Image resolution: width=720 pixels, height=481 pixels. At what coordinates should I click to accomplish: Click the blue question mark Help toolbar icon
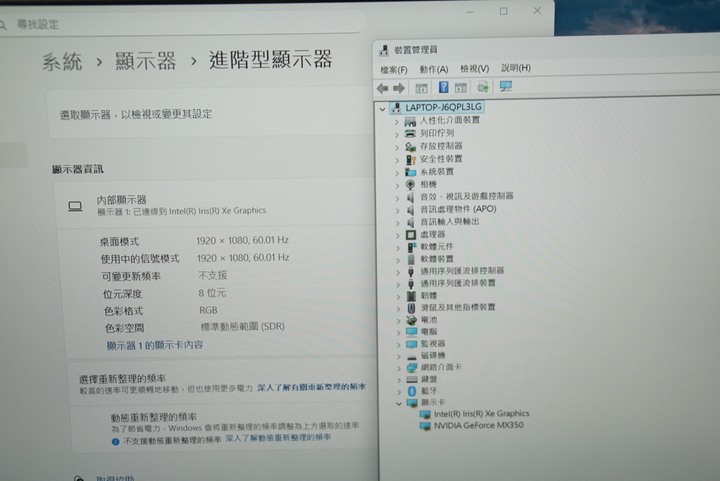click(444, 87)
